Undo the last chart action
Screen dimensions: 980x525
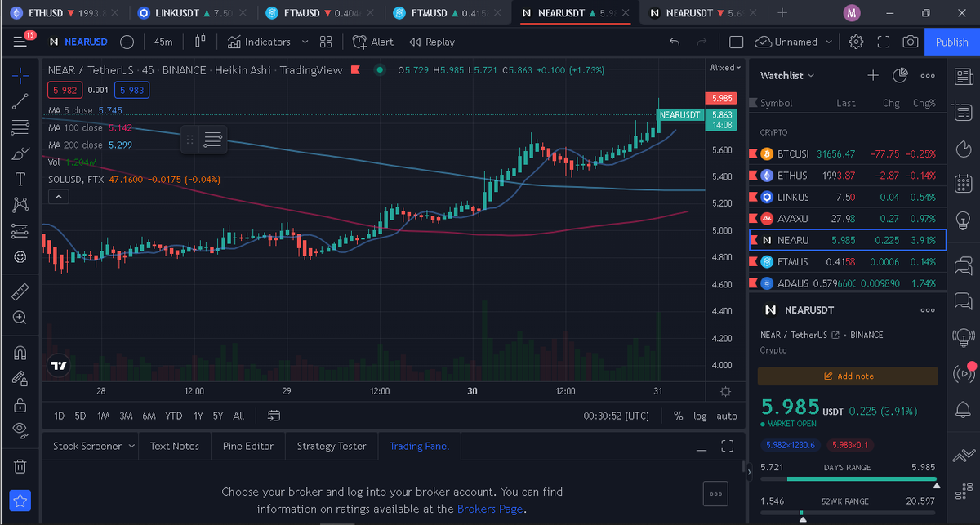pyautogui.click(x=674, y=42)
